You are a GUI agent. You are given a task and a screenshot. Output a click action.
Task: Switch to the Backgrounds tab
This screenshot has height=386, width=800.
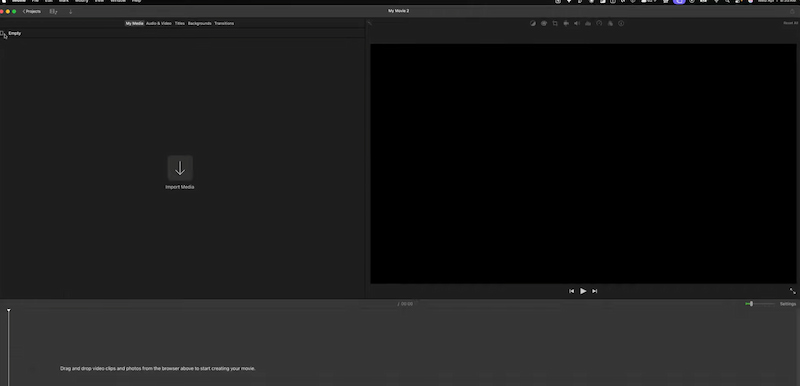point(199,23)
